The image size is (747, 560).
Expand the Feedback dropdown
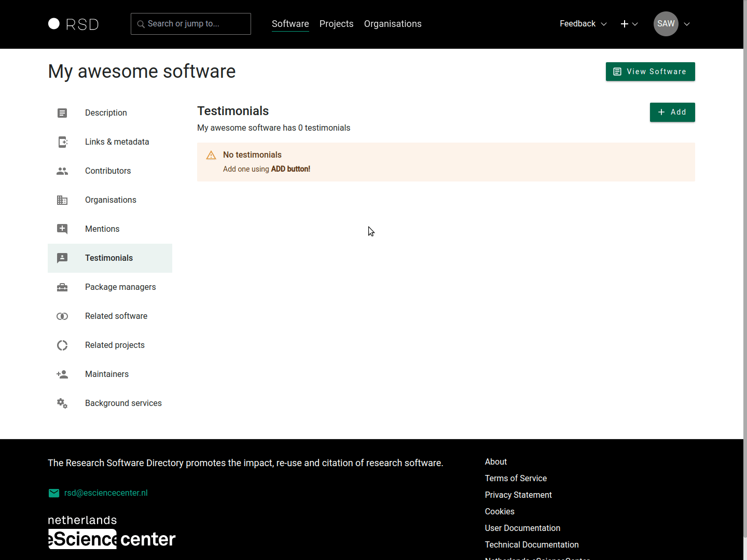click(x=583, y=24)
